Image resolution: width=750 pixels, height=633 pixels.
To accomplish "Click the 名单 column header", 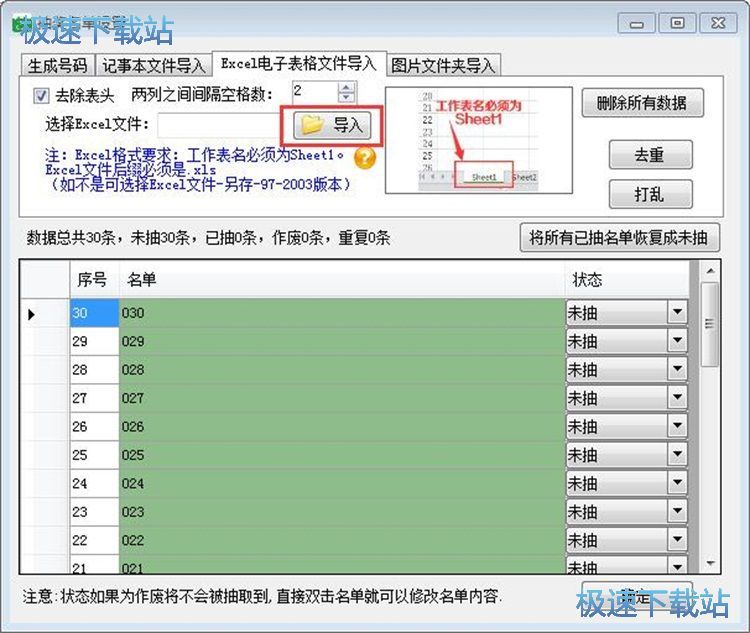I will coord(342,279).
